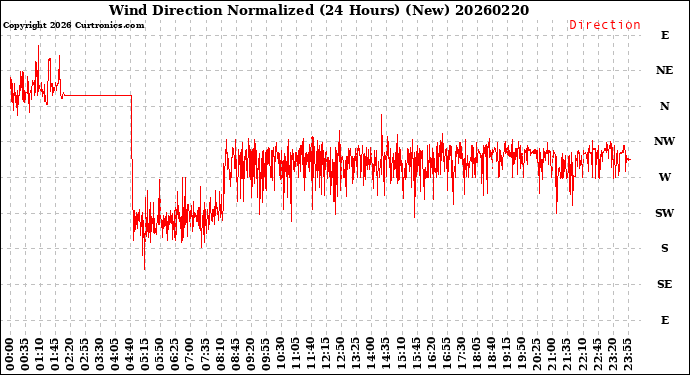Click the '04:40' time label
690x375 pixels.
tap(130, 355)
